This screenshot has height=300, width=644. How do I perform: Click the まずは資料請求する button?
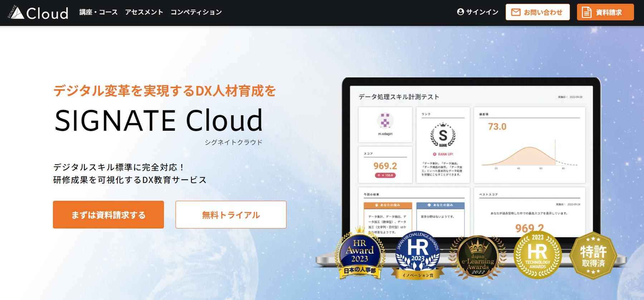click(108, 214)
